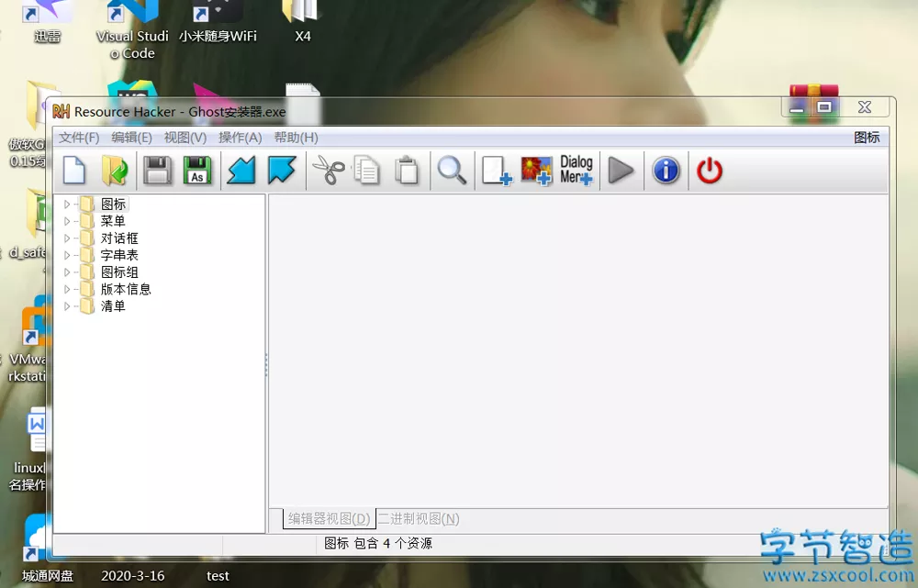The image size is (918, 588).
Task: Click the Add image resource icon
Action: [x=536, y=171]
